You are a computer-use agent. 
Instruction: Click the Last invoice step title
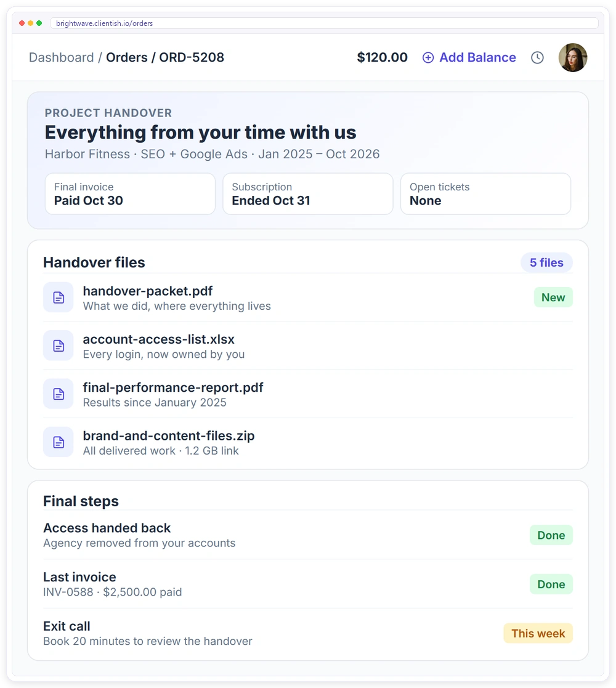coord(79,577)
